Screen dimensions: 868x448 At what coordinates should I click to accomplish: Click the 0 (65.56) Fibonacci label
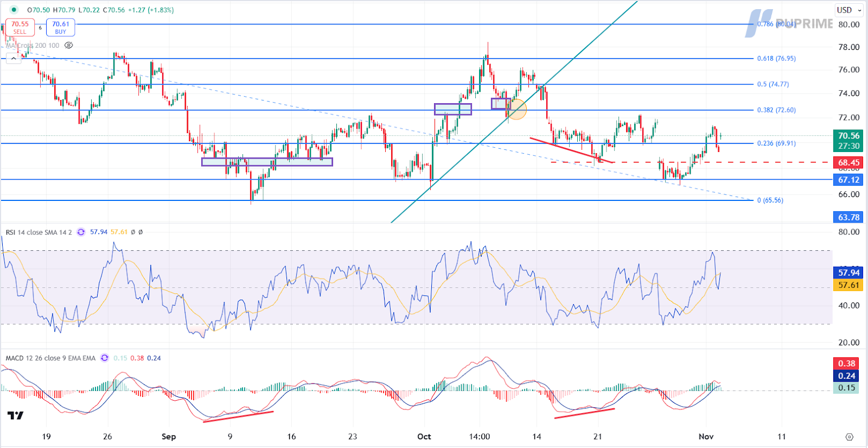coord(770,200)
